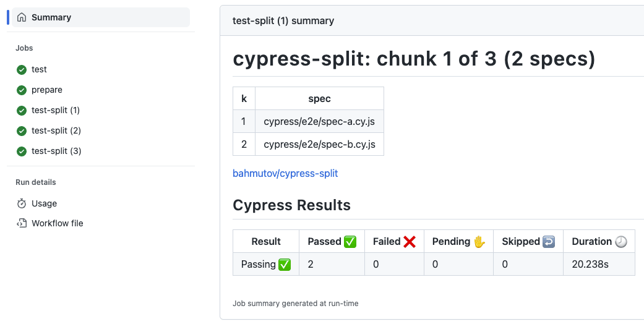Click the Run details section label
Viewport: 644px width, 324px height.
coord(36,182)
